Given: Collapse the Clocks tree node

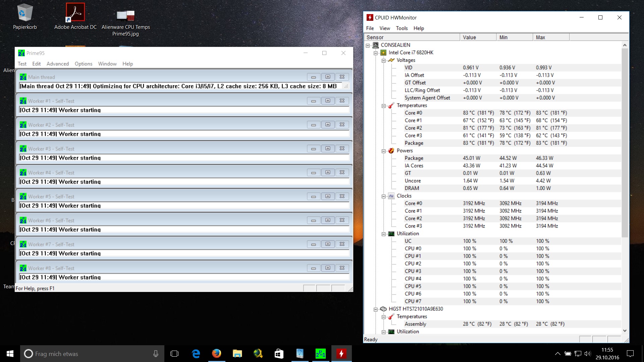Looking at the screenshot, I should pyautogui.click(x=383, y=196).
